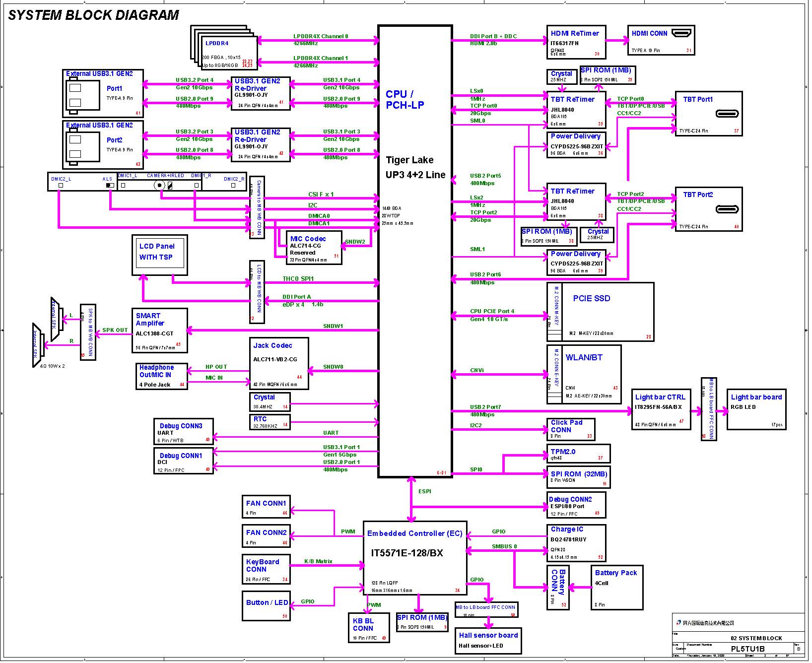Screen dimensions: 812x663
Task: Click the SMBUS 0 signal label
Action: pos(504,546)
